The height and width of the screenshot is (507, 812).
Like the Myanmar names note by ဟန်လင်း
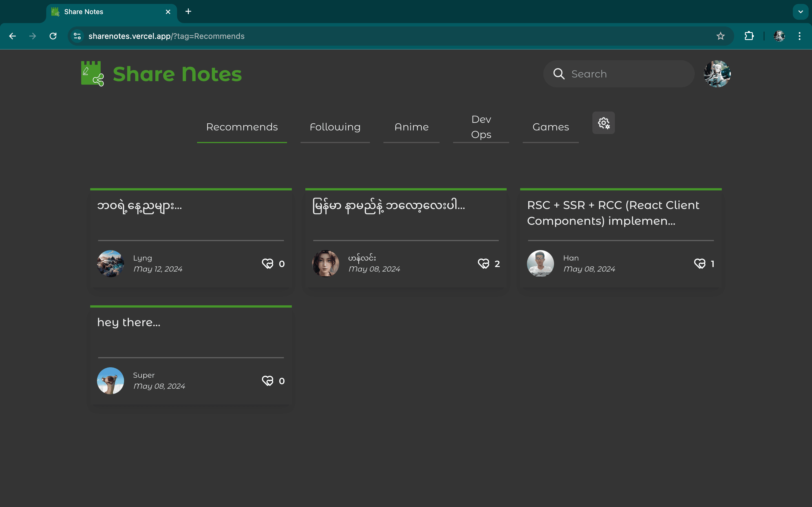(x=484, y=264)
